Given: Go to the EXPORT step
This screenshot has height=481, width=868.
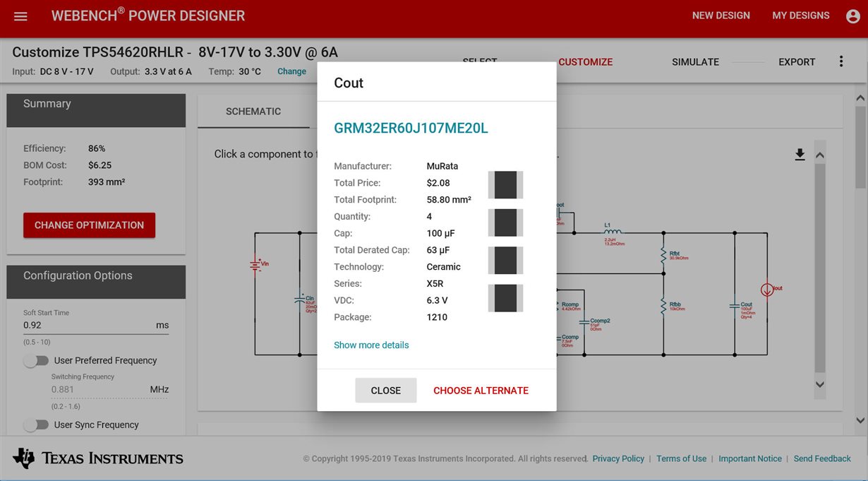Looking at the screenshot, I should (x=797, y=61).
